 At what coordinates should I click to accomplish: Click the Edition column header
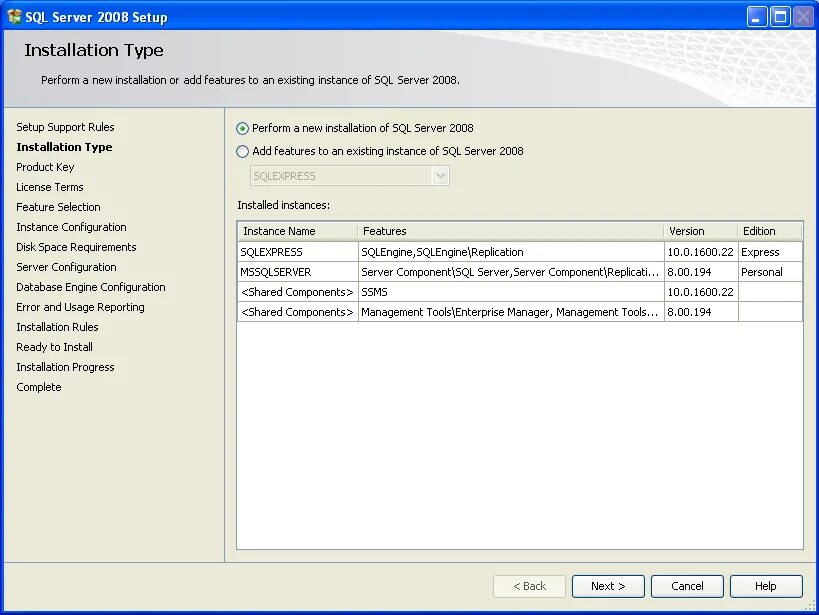point(770,231)
